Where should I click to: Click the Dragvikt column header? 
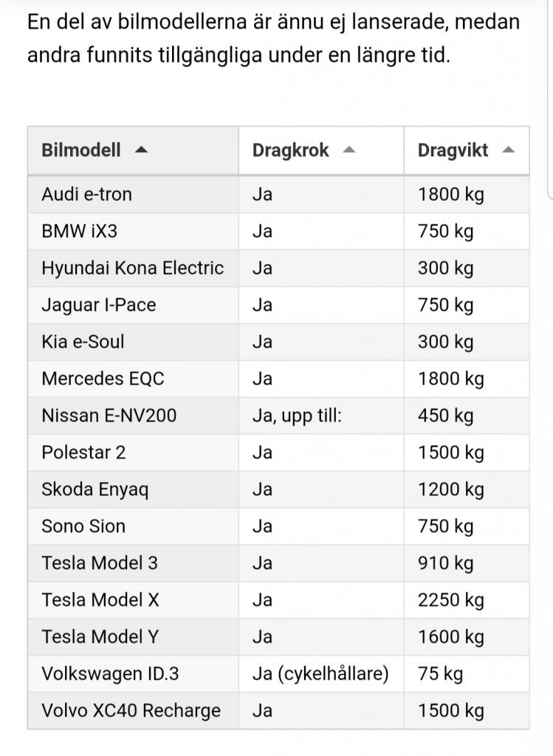[x=467, y=151]
